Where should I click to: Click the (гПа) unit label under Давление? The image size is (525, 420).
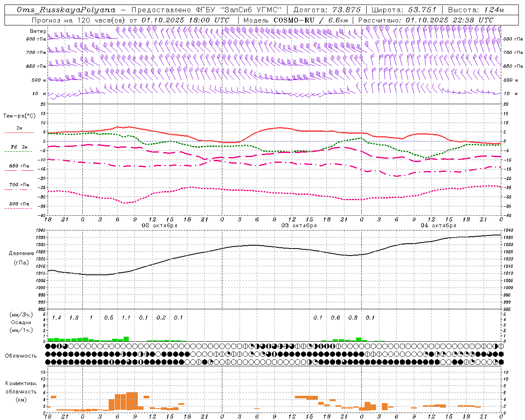[x=21, y=263]
